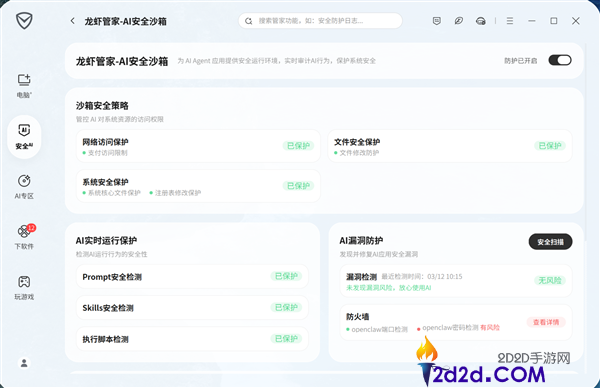
Task: Click the 未发现漏洞风险 status message
Action: [389, 288]
